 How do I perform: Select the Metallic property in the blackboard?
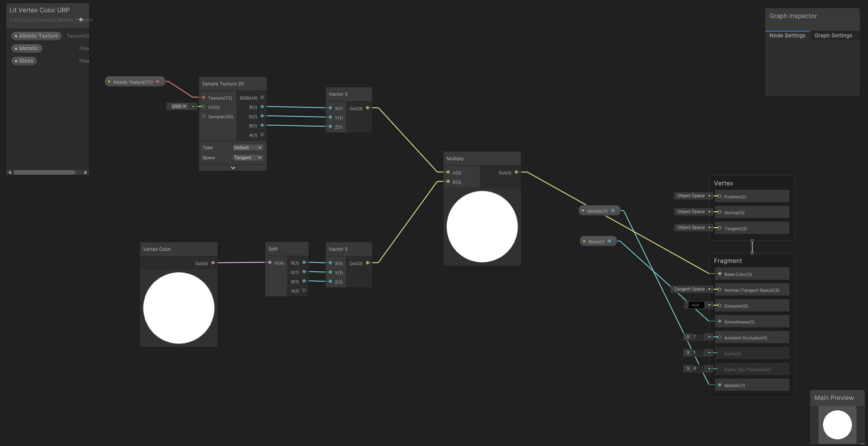tap(27, 48)
